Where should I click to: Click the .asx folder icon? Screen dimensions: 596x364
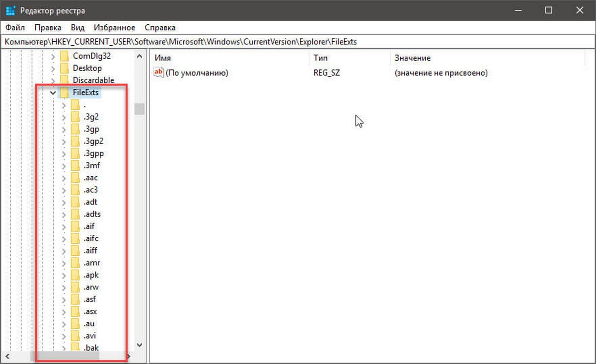click(75, 311)
